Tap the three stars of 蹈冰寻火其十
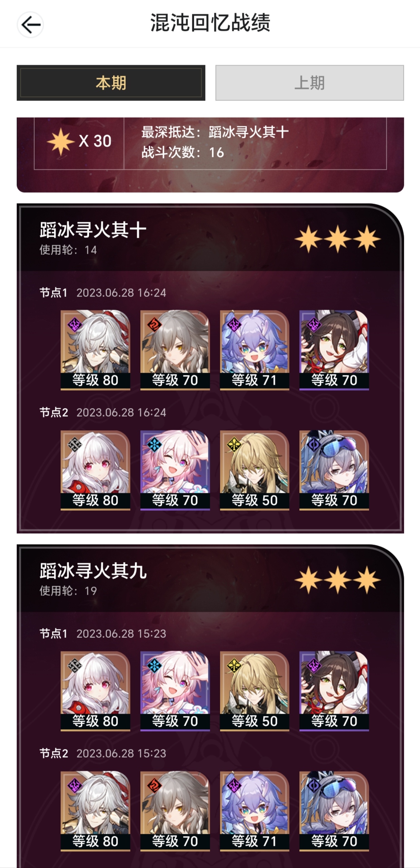The width and height of the screenshot is (420, 868). 337,239
